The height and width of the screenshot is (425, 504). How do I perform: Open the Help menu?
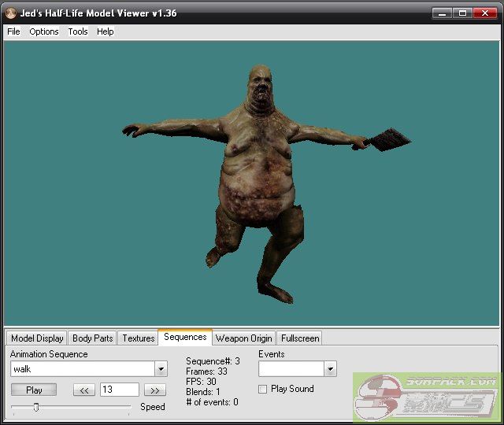[106, 31]
